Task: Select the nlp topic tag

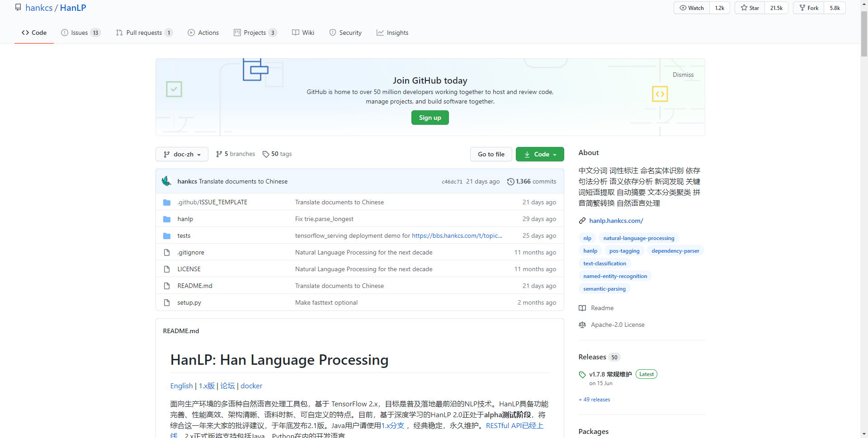Action: click(587, 238)
